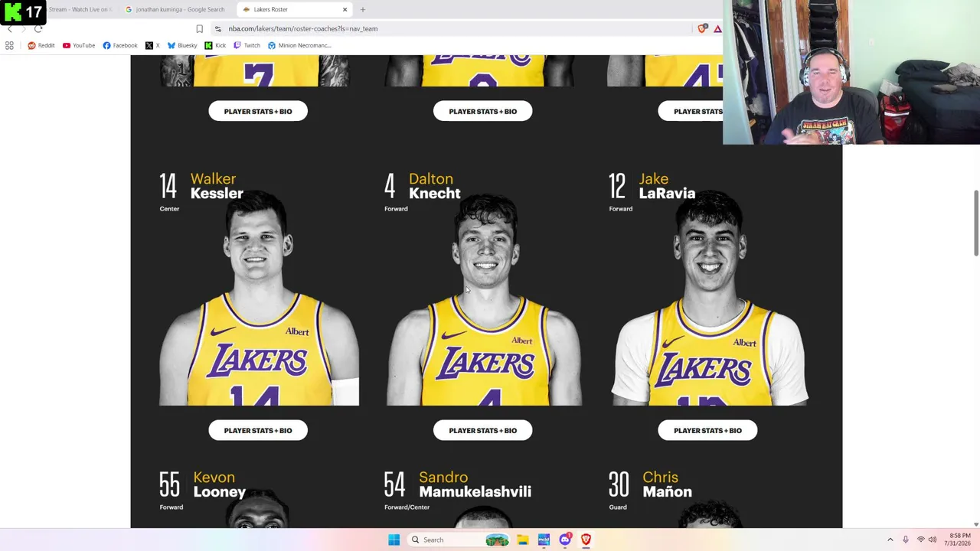Open the Minion Necromanc... bookmark
Screen dimensions: 980x551
click(x=299, y=45)
